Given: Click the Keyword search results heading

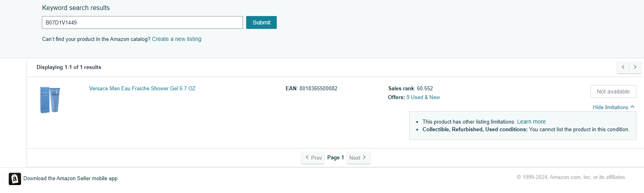Looking at the screenshot, I should 76,8.
